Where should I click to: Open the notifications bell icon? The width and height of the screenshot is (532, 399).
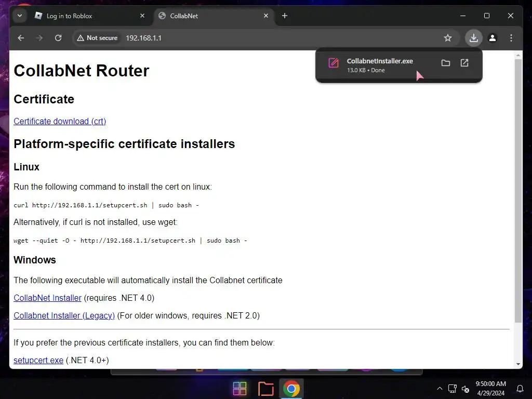click(520, 389)
